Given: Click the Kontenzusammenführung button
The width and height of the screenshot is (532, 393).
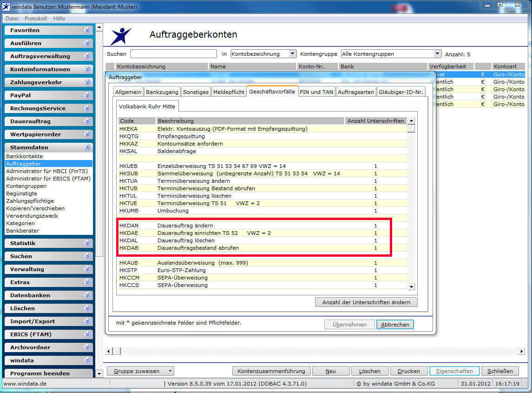Looking at the screenshot, I should coord(271,371).
